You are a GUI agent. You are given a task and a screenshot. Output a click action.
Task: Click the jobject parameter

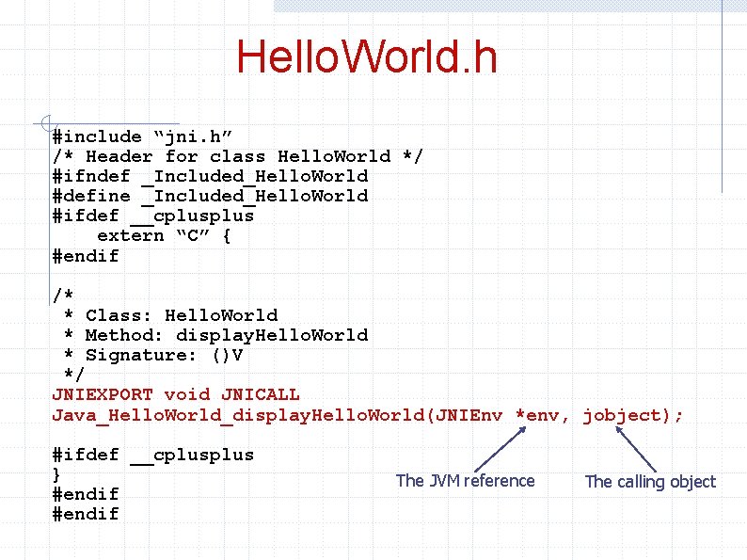tap(622, 416)
